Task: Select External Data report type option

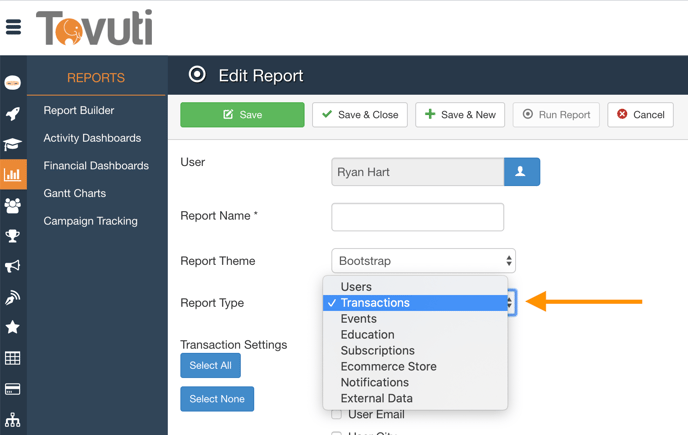Action: [x=376, y=399]
